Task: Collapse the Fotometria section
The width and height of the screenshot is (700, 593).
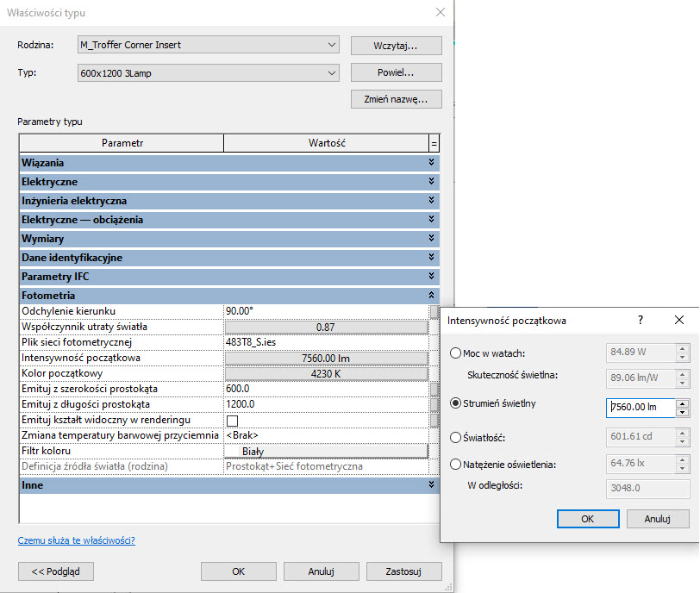Action: [x=431, y=296]
